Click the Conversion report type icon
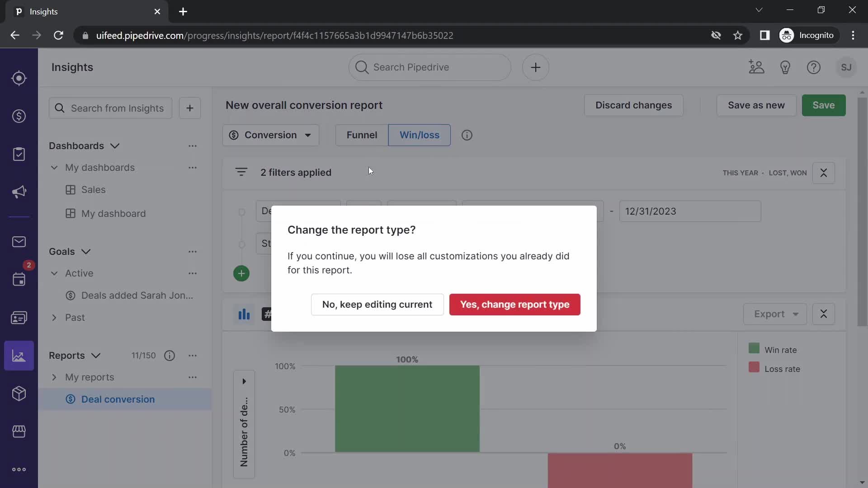This screenshot has width=868, height=488. [x=234, y=135]
